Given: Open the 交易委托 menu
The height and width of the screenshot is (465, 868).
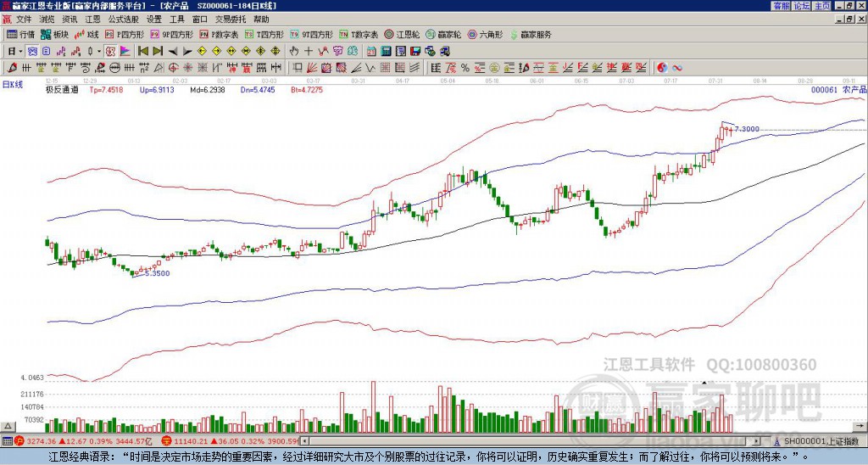Looking at the screenshot, I should pos(231,20).
